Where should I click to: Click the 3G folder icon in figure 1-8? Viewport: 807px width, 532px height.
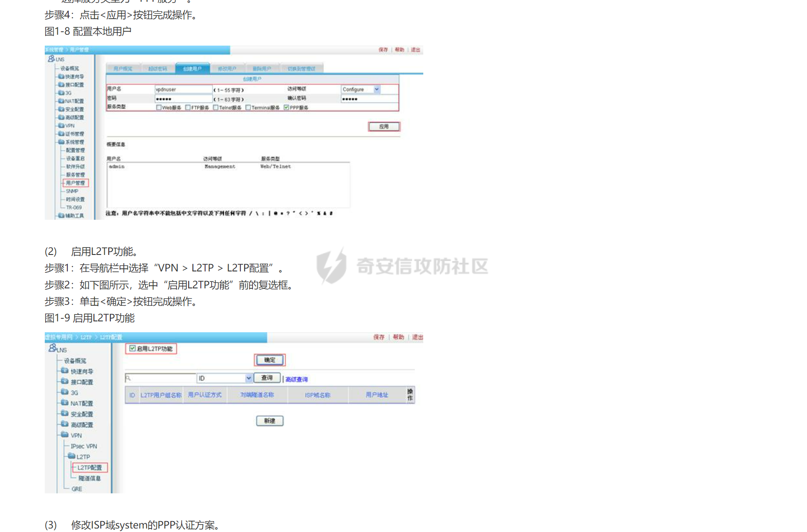coord(61,93)
